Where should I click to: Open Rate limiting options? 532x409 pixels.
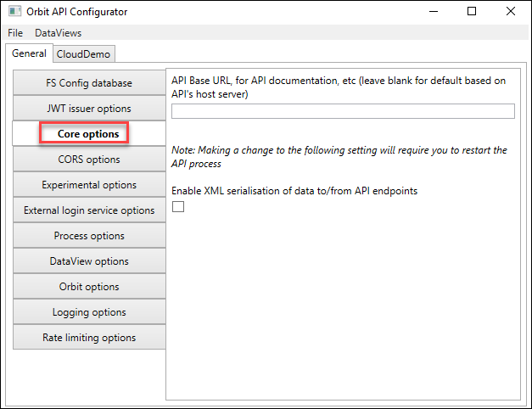(89, 338)
